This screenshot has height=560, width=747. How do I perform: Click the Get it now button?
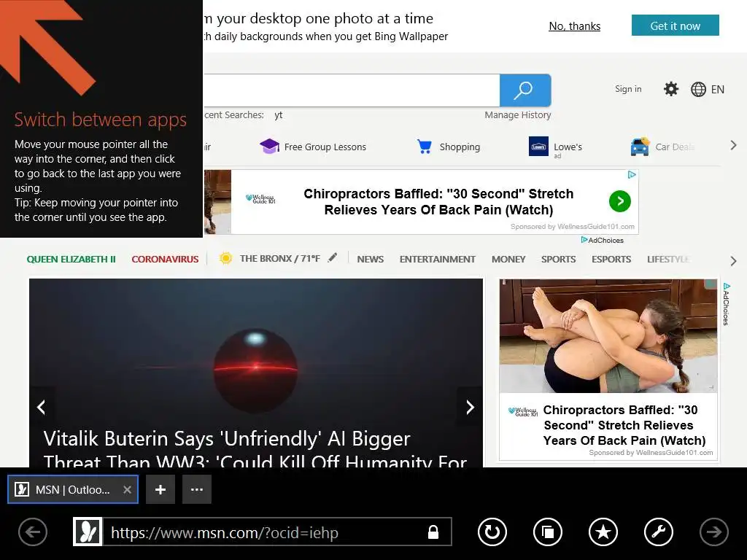coord(675,26)
